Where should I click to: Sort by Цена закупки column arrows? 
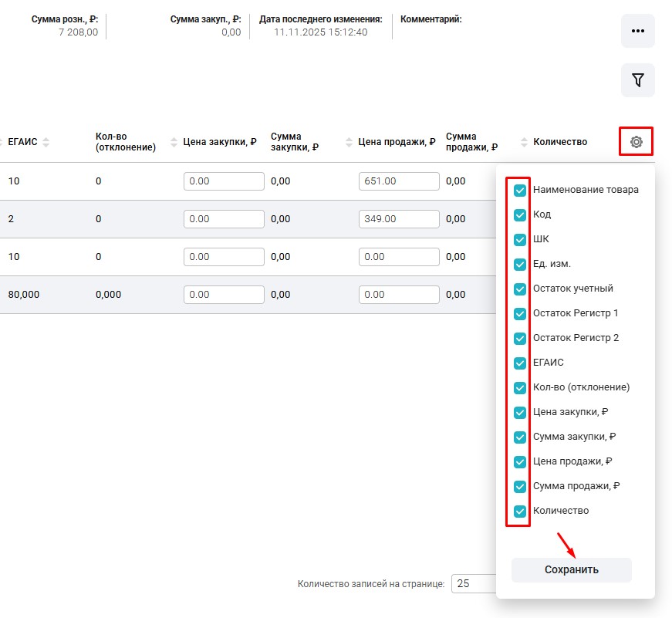(x=174, y=142)
